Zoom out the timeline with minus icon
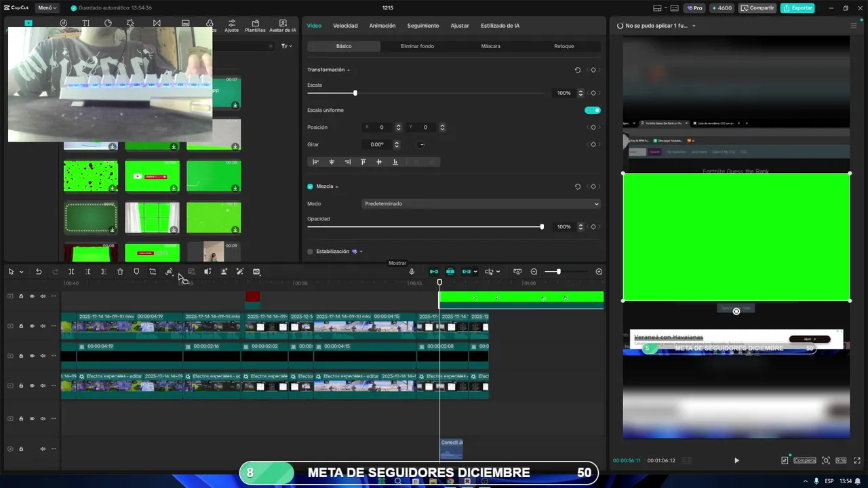The height and width of the screenshot is (488, 868). 534,272
